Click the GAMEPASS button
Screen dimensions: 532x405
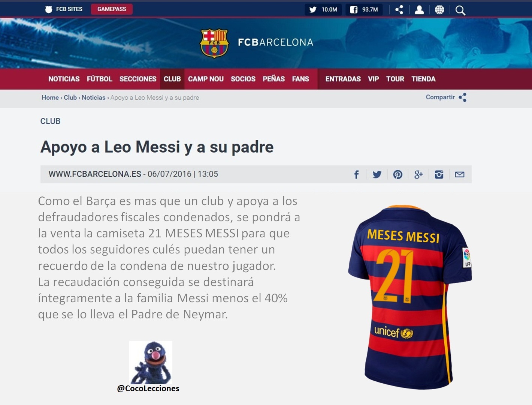coord(112,9)
